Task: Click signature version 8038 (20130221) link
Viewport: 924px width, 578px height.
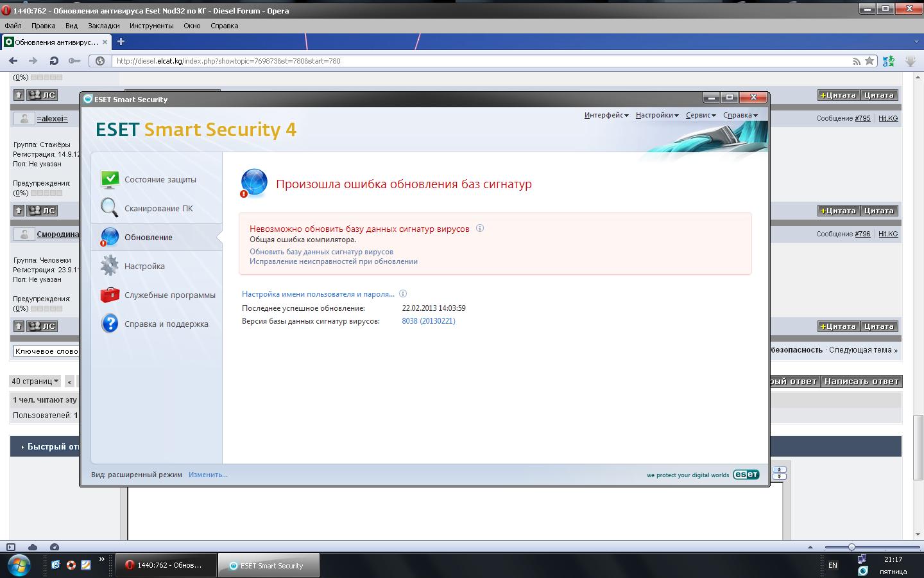Action: click(429, 321)
